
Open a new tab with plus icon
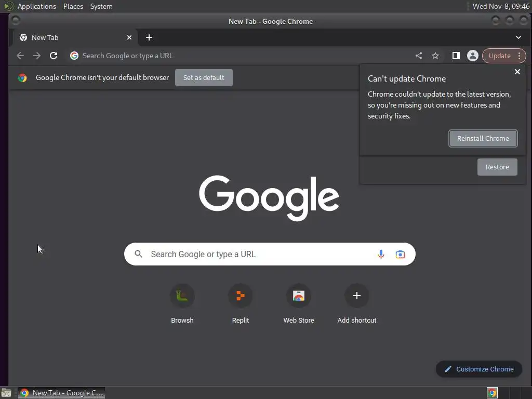[149, 37]
